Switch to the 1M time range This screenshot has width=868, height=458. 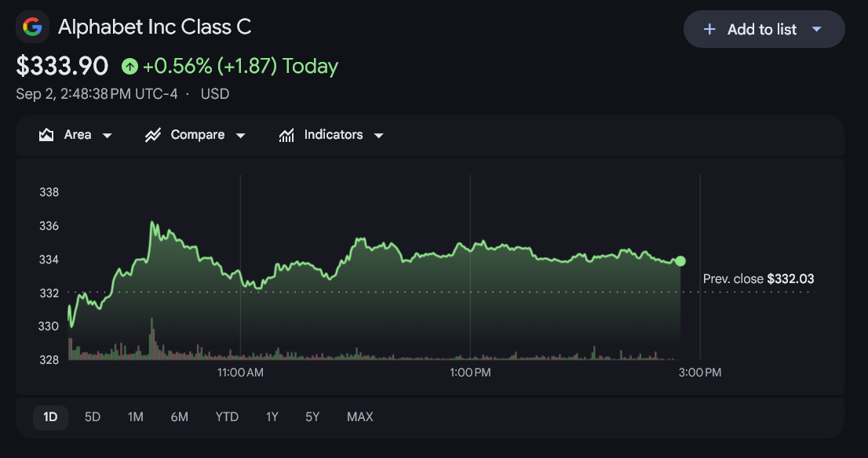(x=136, y=417)
